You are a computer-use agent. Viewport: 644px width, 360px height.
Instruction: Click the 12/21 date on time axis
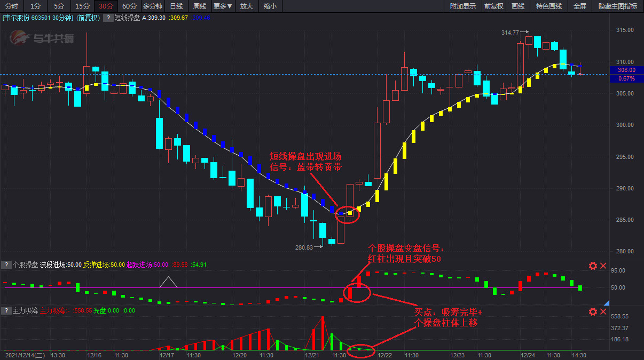pyautogui.click(x=312, y=355)
